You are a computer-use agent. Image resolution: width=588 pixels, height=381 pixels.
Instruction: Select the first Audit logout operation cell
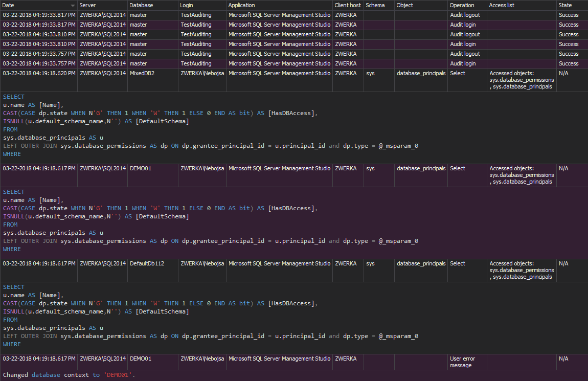click(x=467, y=15)
